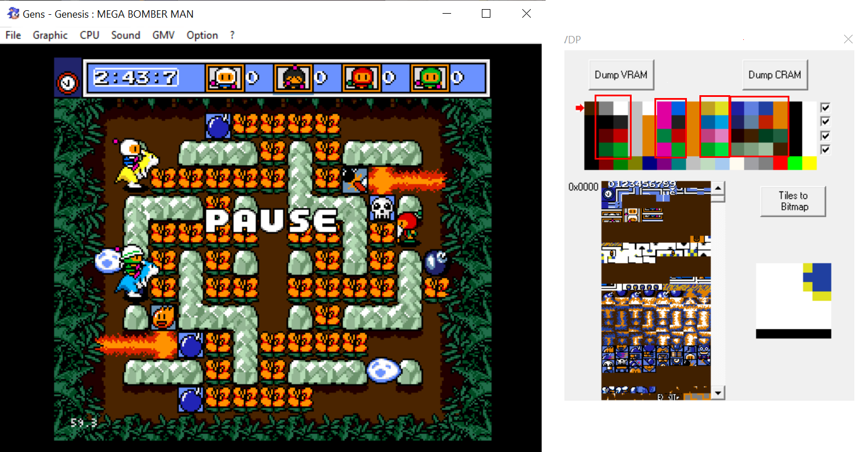Uncheck the bottom palette row checkbox
The width and height of the screenshot is (868, 452).
tap(825, 149)
